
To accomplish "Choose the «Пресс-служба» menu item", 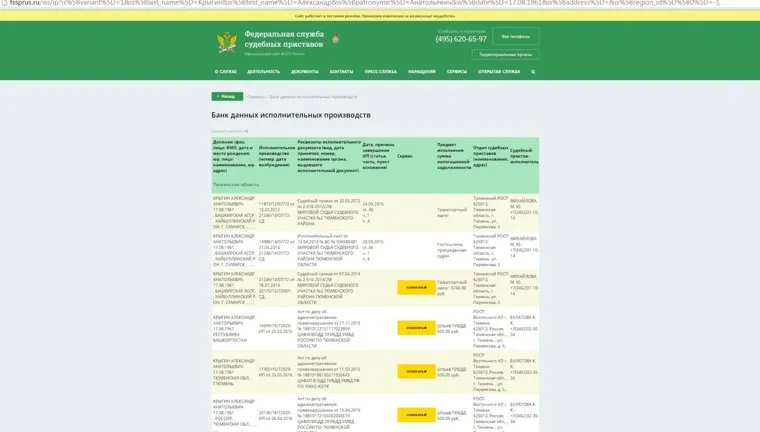I will (381, 72).
